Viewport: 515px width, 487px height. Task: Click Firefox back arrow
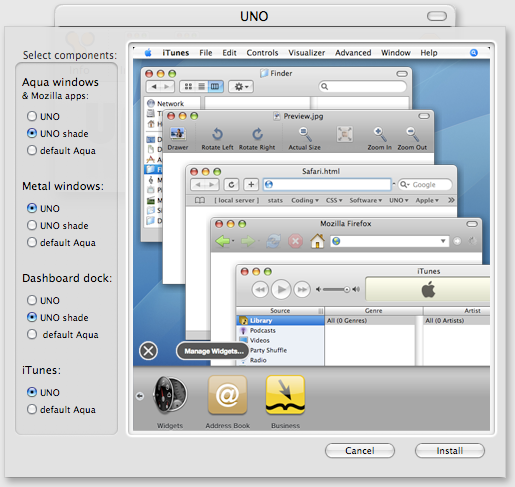[x=222, y=241]
